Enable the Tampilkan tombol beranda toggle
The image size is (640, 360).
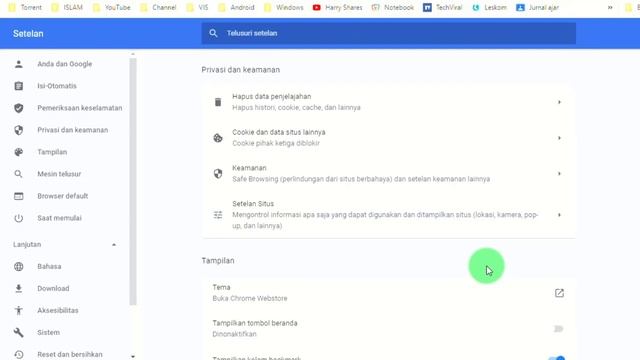(558, 329)
